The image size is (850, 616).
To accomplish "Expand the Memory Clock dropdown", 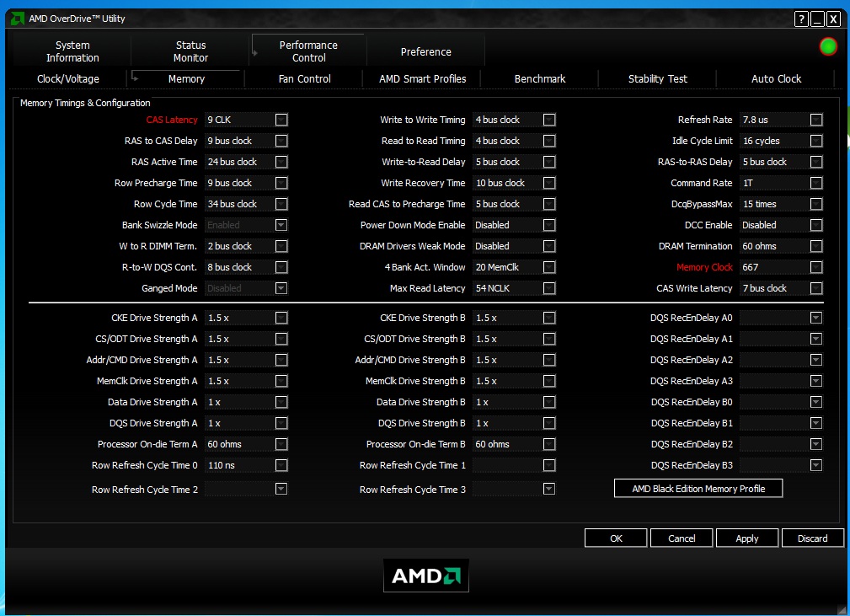I will pos(816,267).
